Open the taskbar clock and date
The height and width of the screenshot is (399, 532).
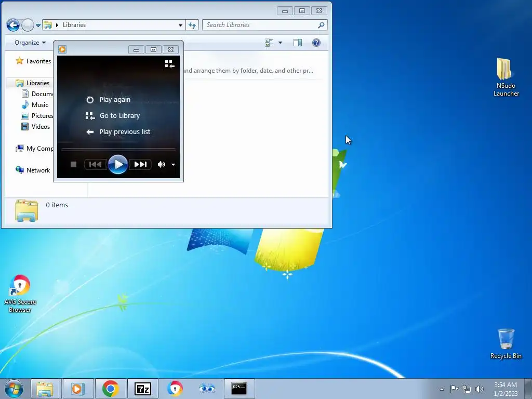506,389
